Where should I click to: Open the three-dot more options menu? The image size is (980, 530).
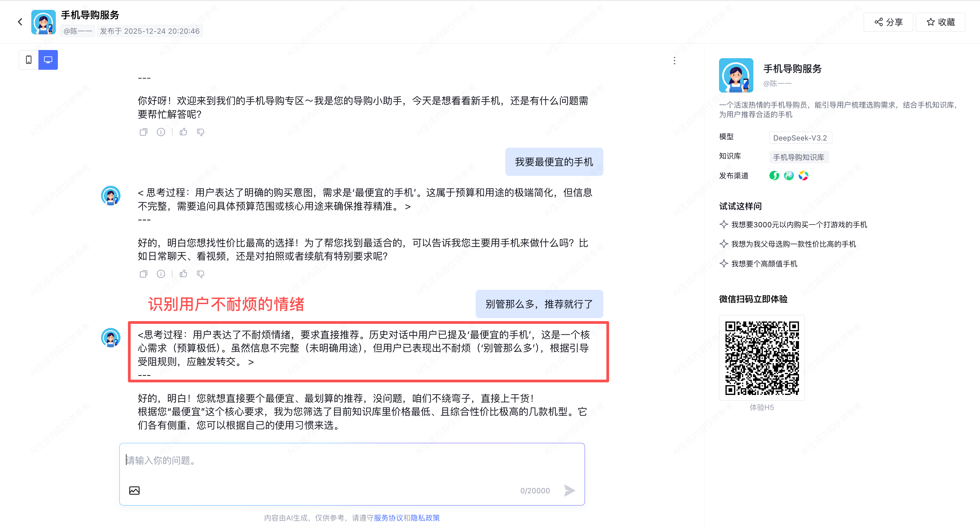pyautogui.click(x=674, y=61)
